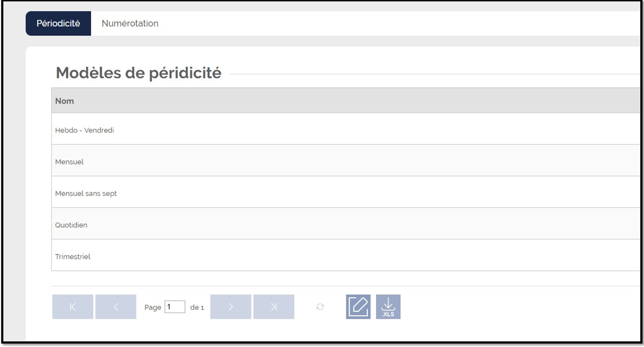The image size is (644, 347).
Task: Click the page number input field
Action: [x=175, y=307]
